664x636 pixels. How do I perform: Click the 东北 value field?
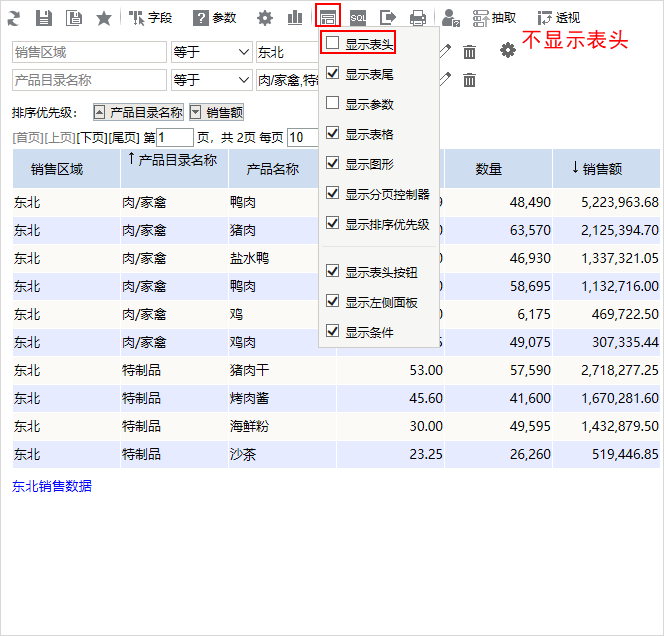288,52
